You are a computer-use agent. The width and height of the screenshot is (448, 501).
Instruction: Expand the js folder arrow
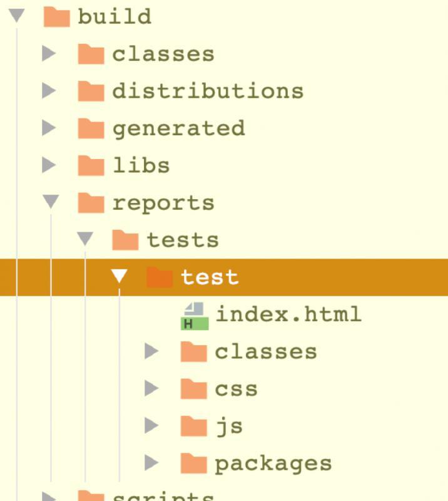(x=151, y=426)
